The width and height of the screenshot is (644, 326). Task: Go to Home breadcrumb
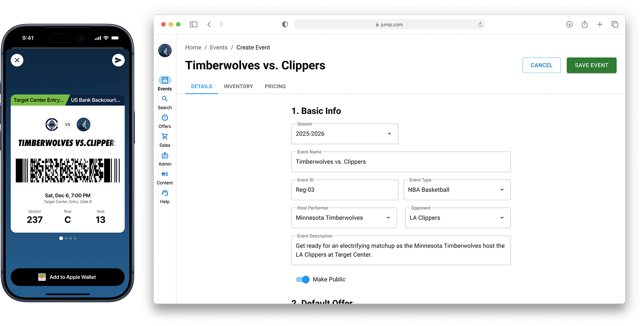(193, 47)
